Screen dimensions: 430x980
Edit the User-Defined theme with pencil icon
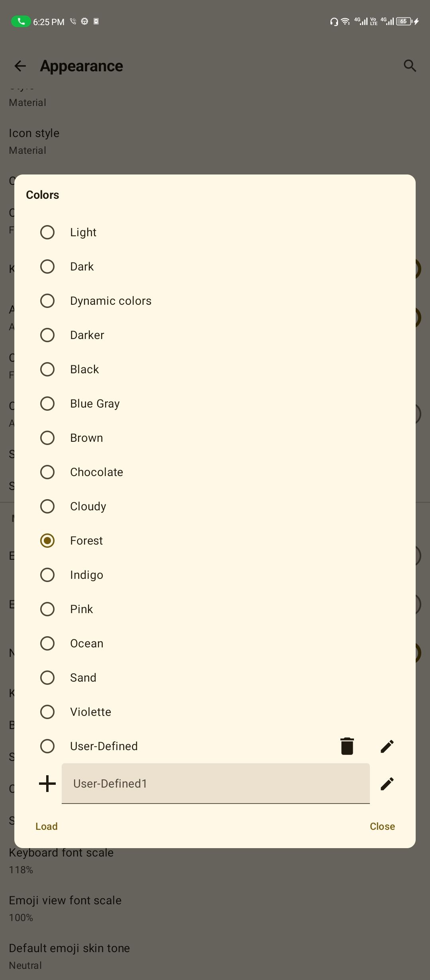coord(387,746)
